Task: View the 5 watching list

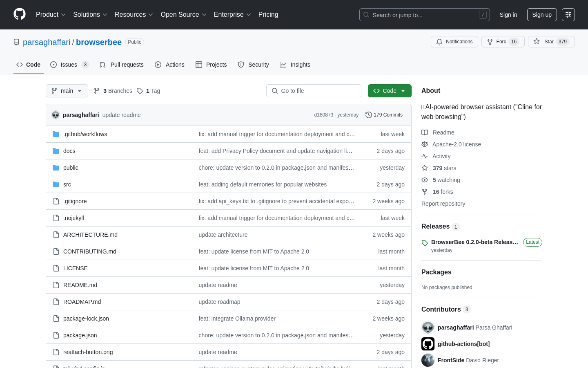Action: click(441, 180)
